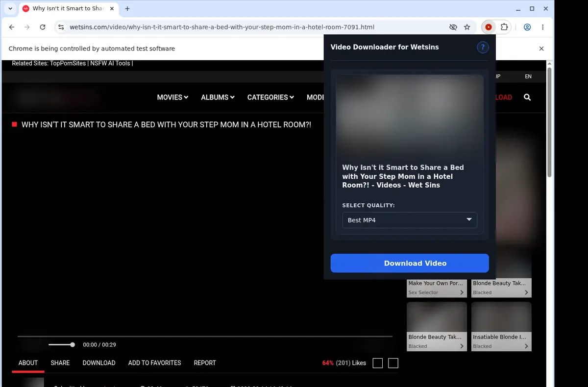Expand the Select Quality Best MP4 dropdown
The width and height of the screenshot is (588, 387).
410,220
